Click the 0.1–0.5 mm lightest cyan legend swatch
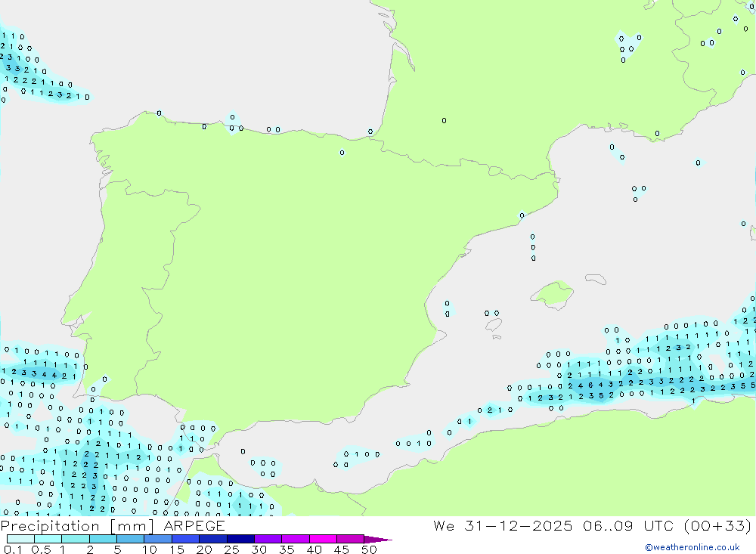The image size is (756, 554). (20, 539)
